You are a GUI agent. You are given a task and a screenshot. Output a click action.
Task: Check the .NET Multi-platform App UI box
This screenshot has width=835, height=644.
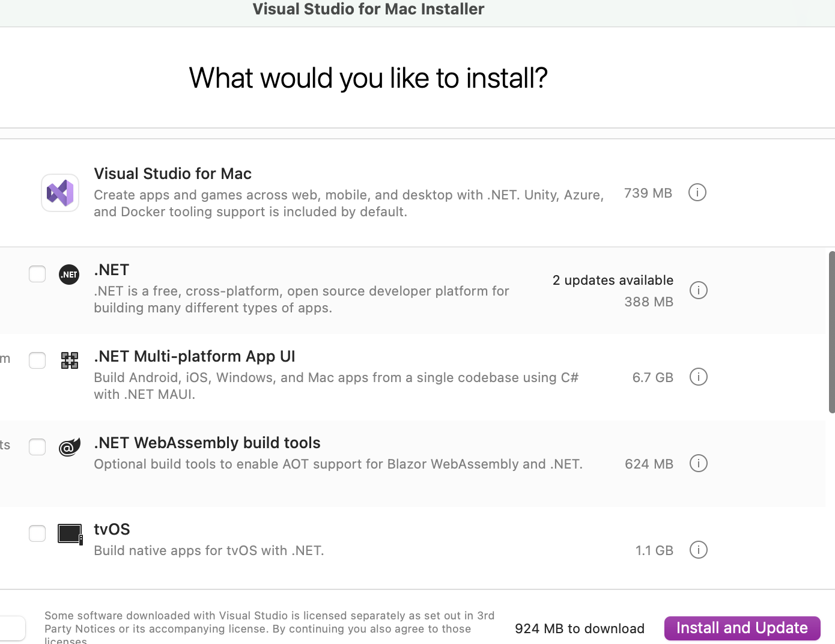pos(37,360)
